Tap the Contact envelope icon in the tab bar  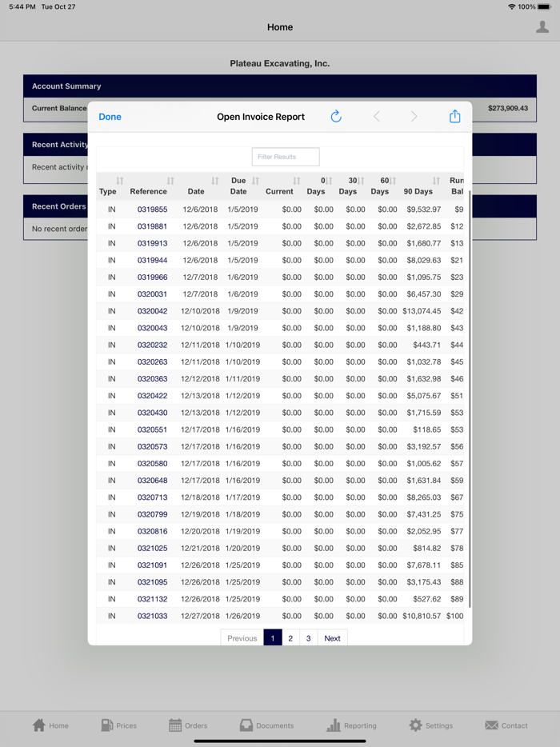(491, 725)
